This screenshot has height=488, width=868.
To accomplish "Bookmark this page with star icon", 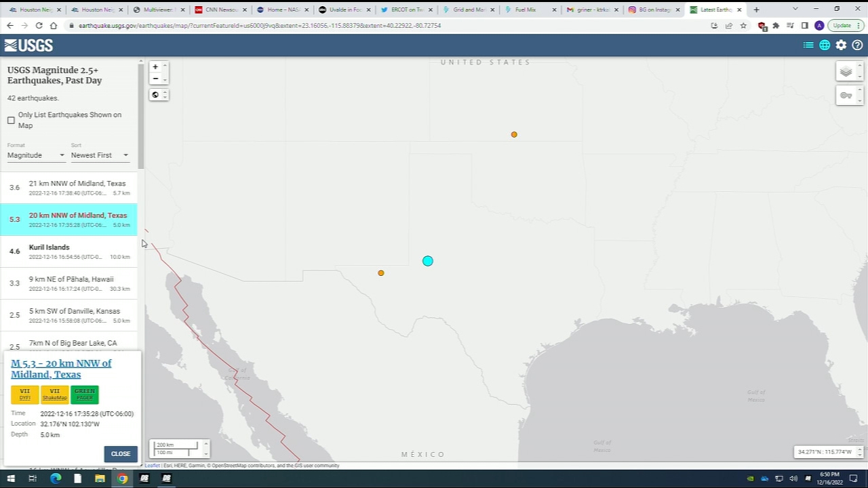I will pos(743,26).
